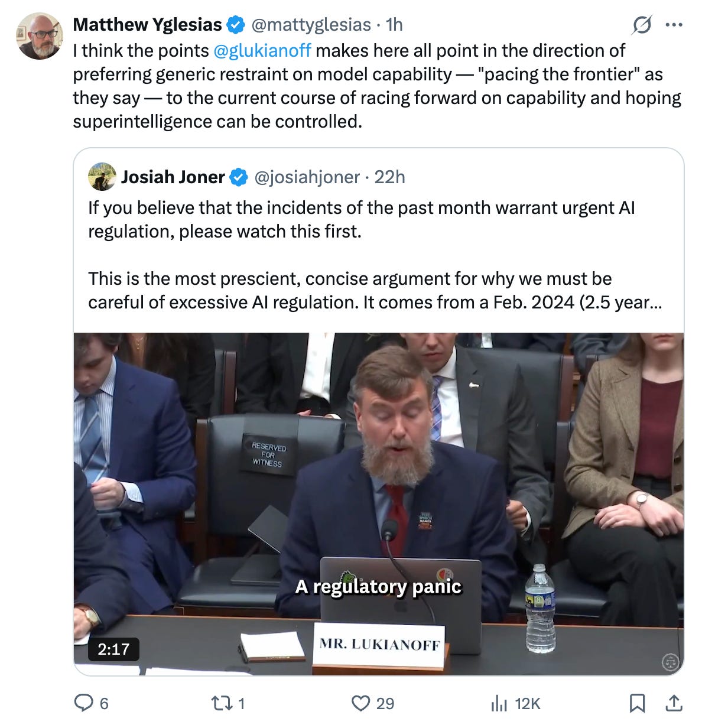The image size is (702, 728).
Task: Open the quoted tweet's 22h timestamp
Action: coord(390,177)
